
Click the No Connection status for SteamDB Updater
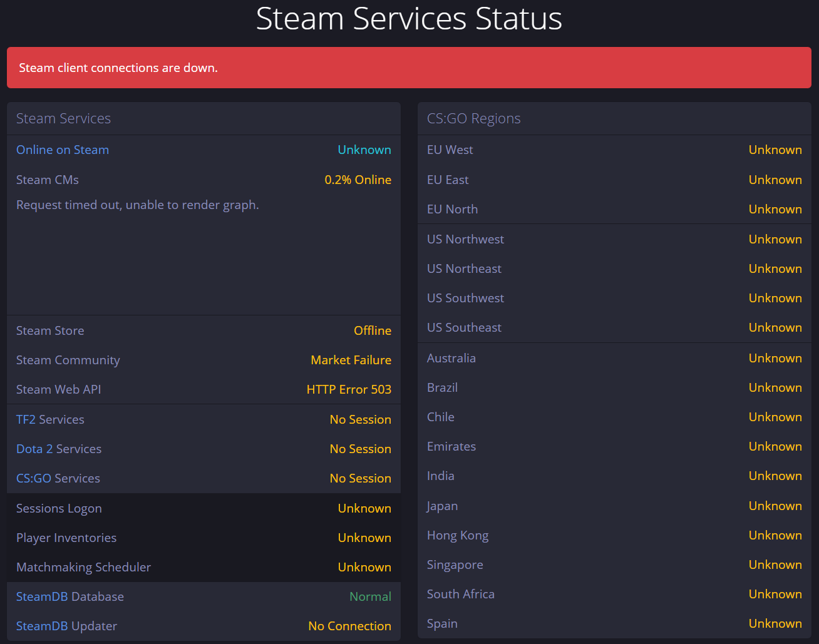point(350,626)
